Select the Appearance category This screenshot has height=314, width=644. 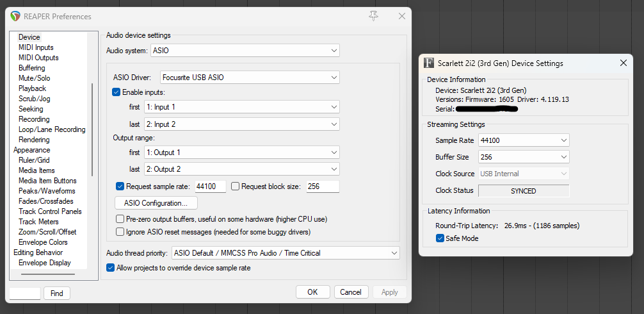click(x=31, y=150)
